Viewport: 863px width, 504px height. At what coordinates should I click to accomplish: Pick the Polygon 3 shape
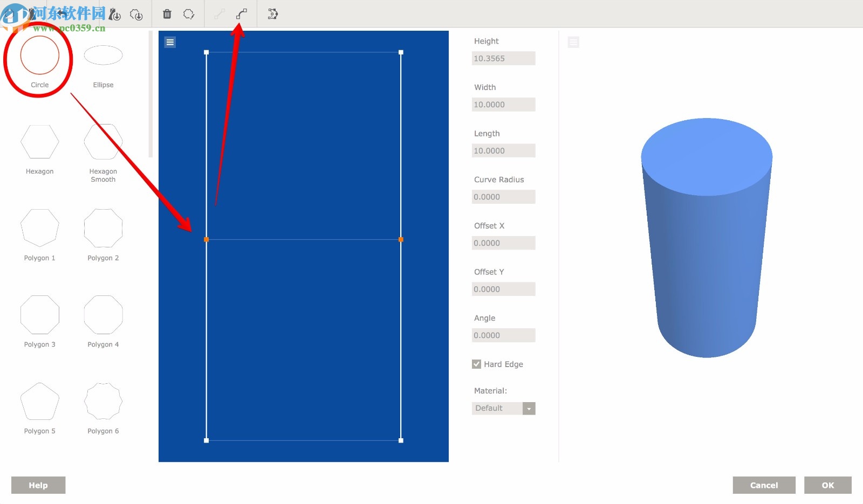[x=39, y=315]
